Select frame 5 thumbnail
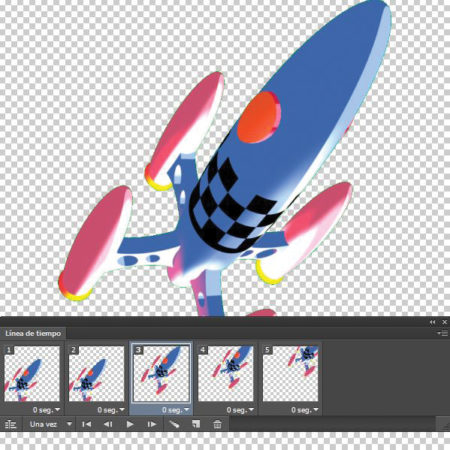The width and height of the screenshot is (450, 450). (290, 373)
